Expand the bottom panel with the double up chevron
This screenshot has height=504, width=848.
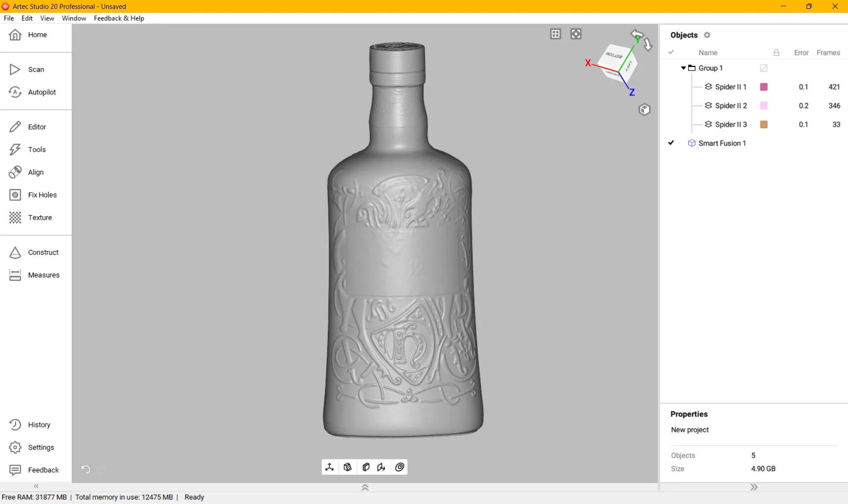coord(365,487)
